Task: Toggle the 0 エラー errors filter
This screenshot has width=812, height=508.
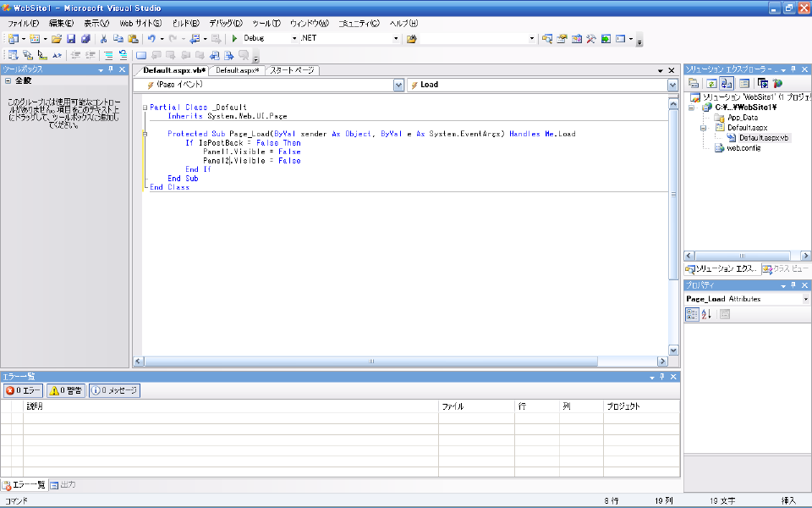Action: 23,391
